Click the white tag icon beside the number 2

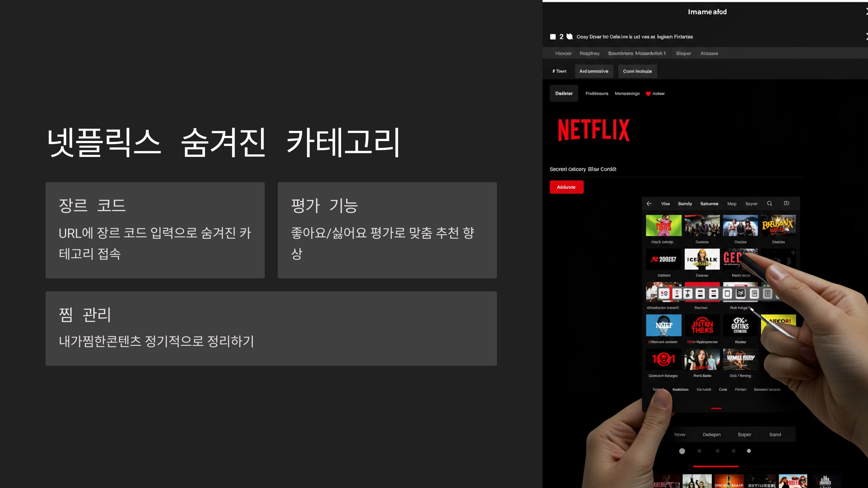click(x=570, y=37)
